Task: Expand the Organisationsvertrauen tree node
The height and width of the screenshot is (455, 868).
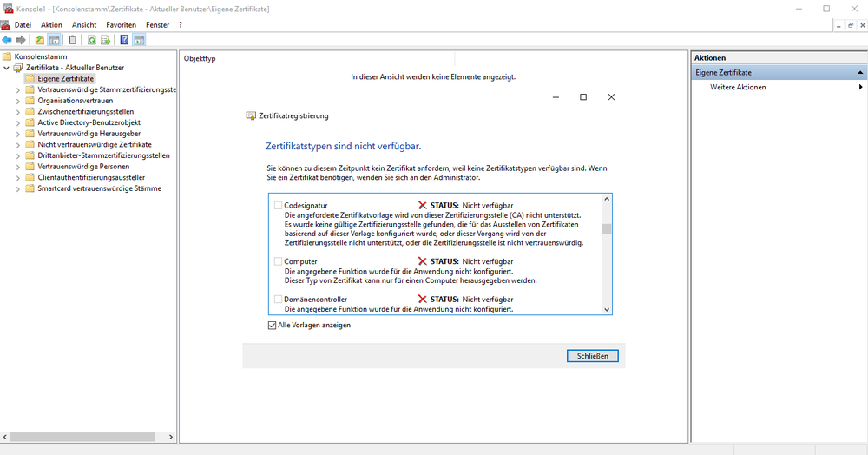Action: tap(18, 100)
